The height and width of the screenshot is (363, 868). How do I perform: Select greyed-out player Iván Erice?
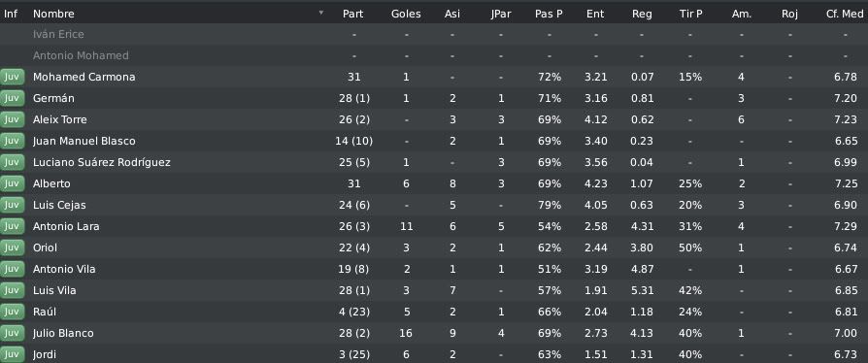58,34
